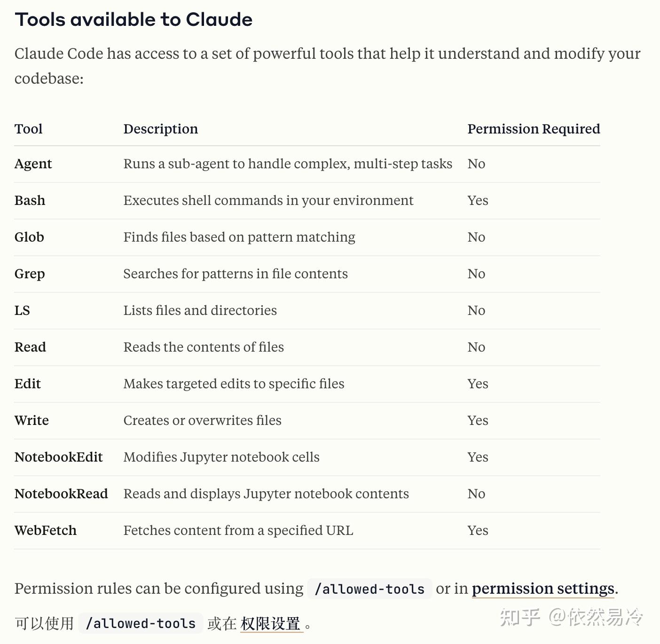The width and height of the screenshot is (660, 644).
Task: Click the Edit tool description text
Action: click(234, 384)
